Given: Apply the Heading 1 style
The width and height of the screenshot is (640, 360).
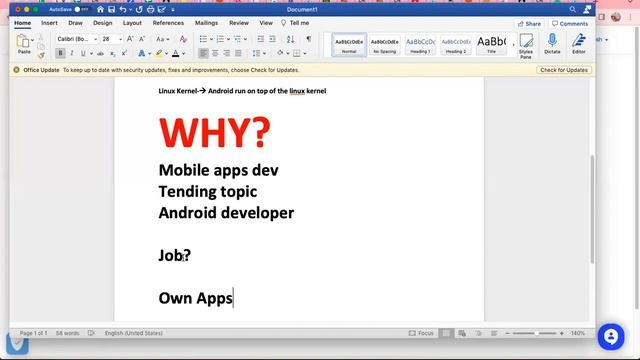Looking at the screenshot, I should click(x=420, y=45).
